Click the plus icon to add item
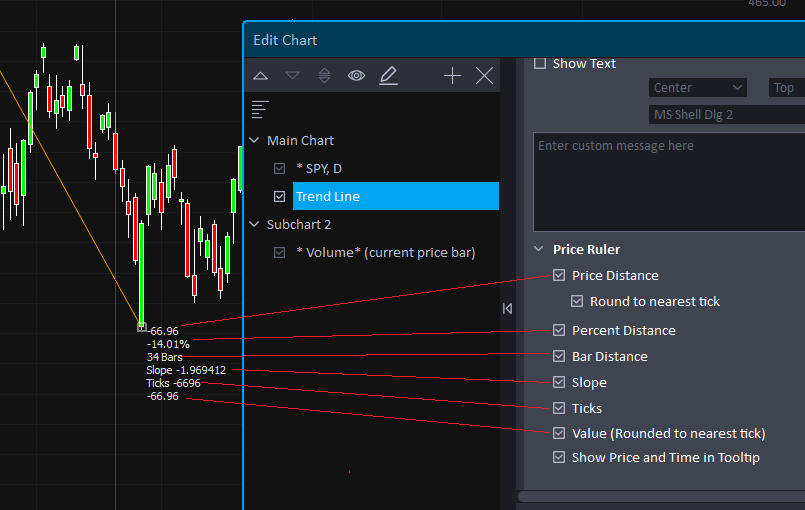The width and height of the screenshot is (805, 510). pos(452,76)
